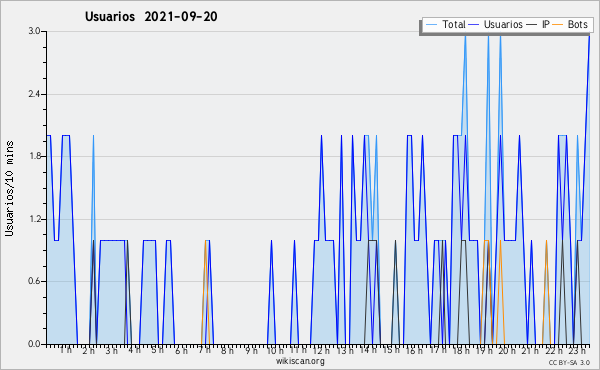Click the '16 h' x-axis label
The height and width of the screenshot is (370, 600).
point(414,351)
